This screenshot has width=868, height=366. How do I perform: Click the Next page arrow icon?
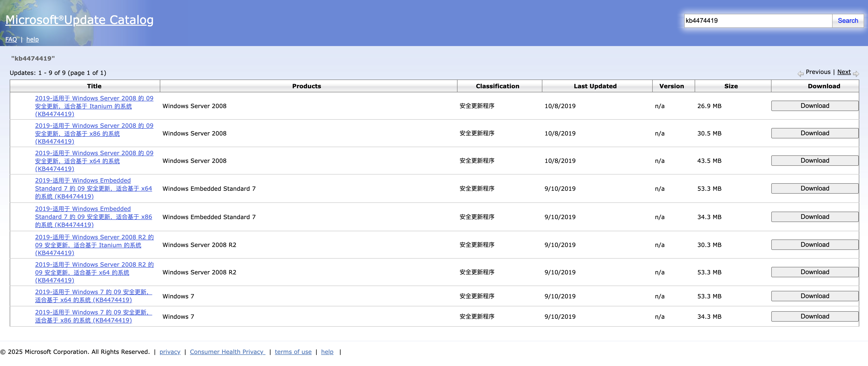tap(856, 74)
